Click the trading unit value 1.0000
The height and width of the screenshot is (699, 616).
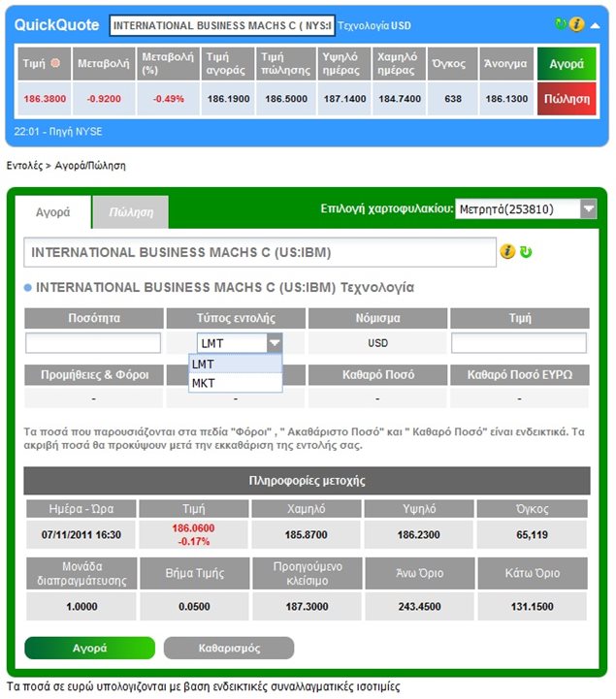click(81, 606)
